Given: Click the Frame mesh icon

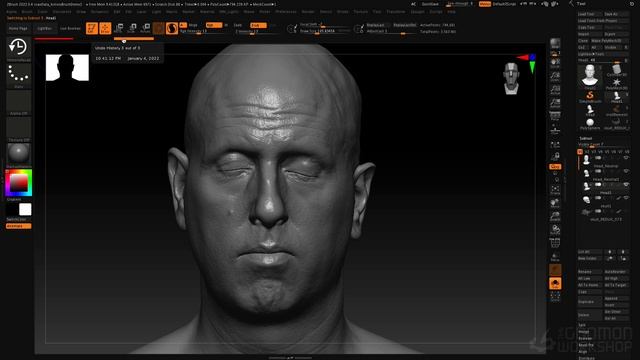Looking at the screenshot, I should click(x=555, y=190).
